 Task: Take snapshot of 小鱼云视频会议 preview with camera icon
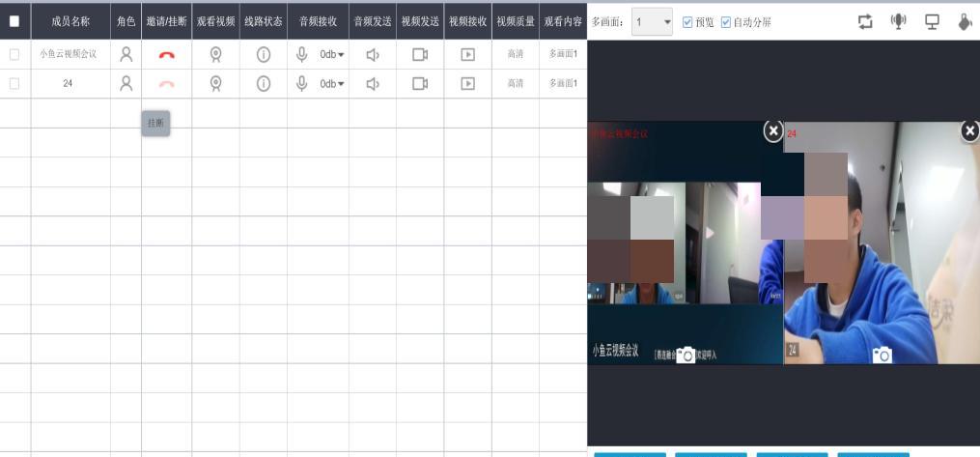click(686, 356)
